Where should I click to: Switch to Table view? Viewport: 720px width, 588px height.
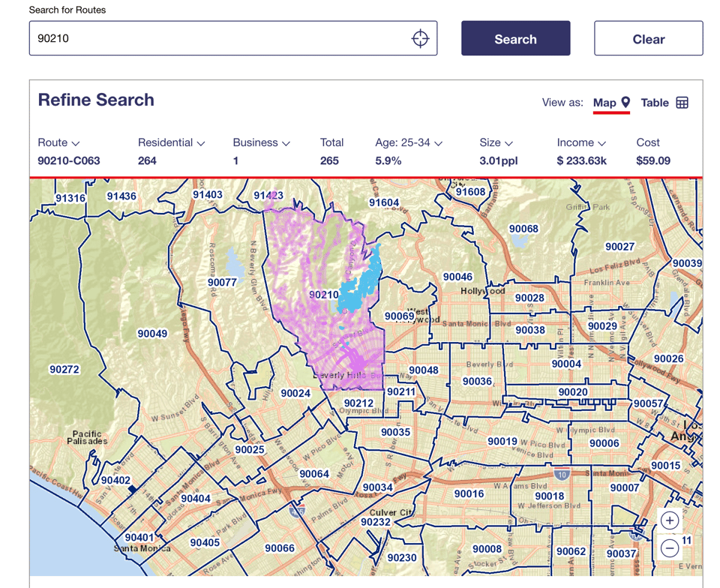(x=655, y=103)
